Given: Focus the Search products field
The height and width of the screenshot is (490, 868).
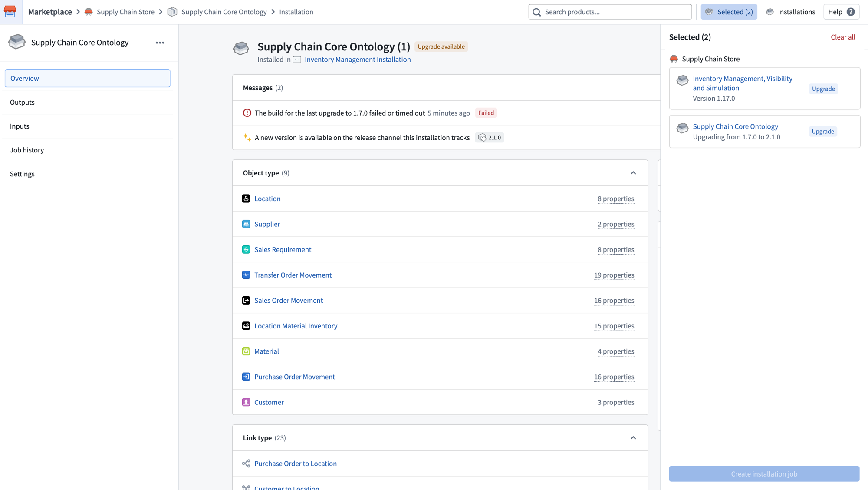Looking at the screenshot, I should tap(610, 12).
